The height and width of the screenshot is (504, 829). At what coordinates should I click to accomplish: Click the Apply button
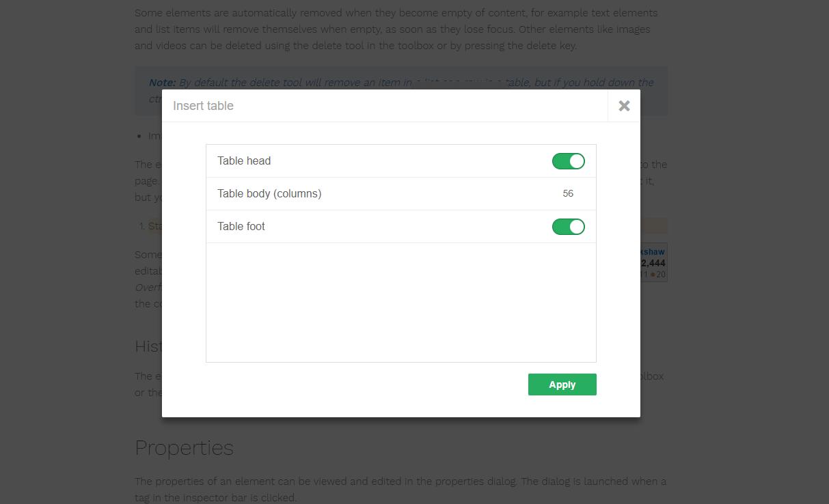pyautogui.click(x=562, y=384)
